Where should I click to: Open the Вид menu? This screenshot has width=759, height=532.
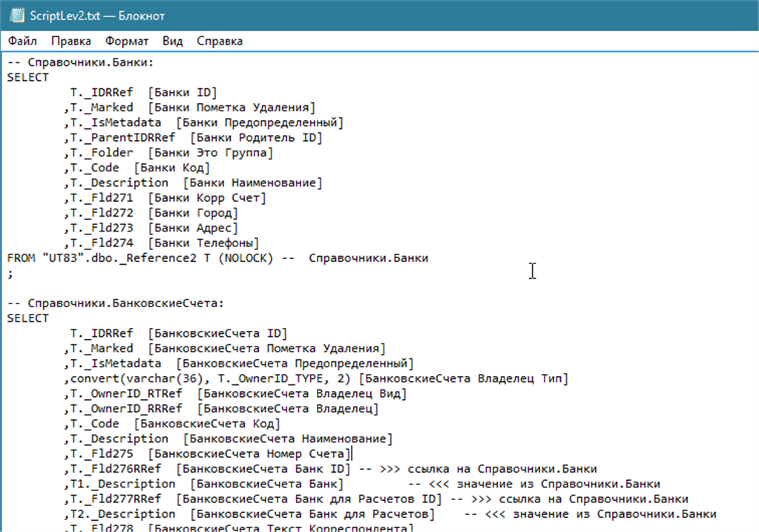pos(172,41)
